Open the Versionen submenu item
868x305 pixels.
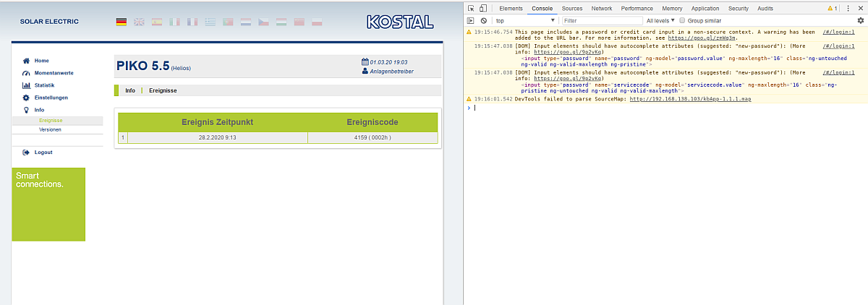(x=51, y=129)
